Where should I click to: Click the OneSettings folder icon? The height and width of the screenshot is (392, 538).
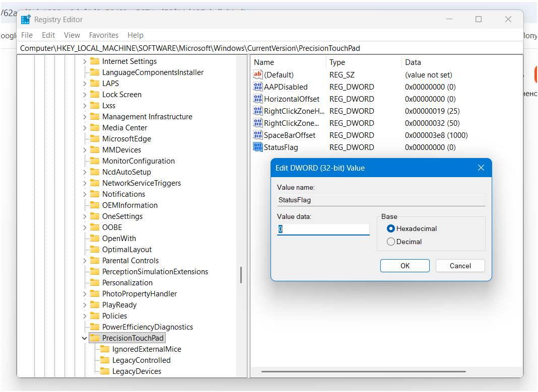coord(95,216)
